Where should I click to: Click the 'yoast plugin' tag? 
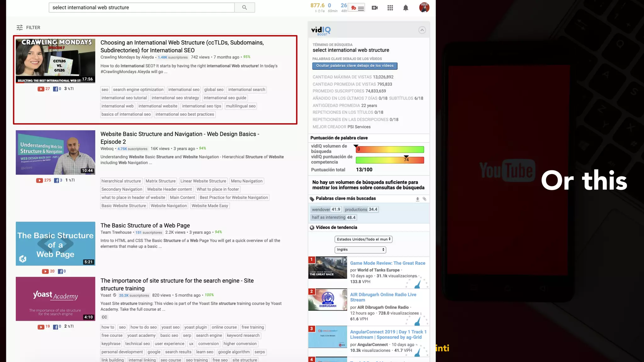(196, 327)
